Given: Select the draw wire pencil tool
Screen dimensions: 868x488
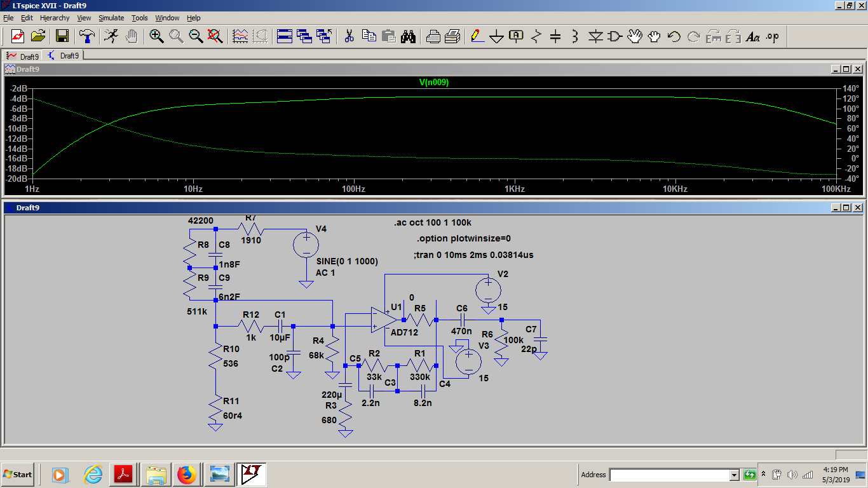Looking at the screenshot, I should tap(478, 36).
